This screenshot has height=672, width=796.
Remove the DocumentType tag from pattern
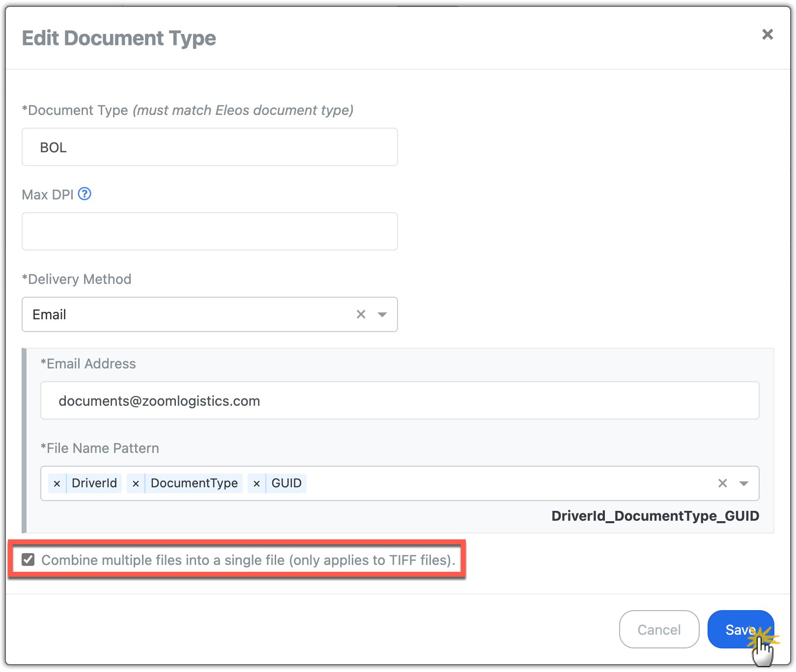coord(136,483)
